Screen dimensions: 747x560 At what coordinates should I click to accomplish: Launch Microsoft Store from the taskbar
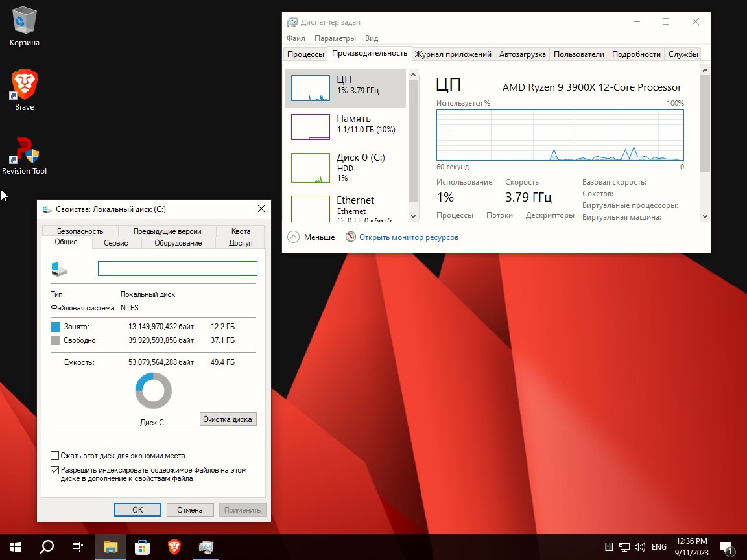(142, 546)
